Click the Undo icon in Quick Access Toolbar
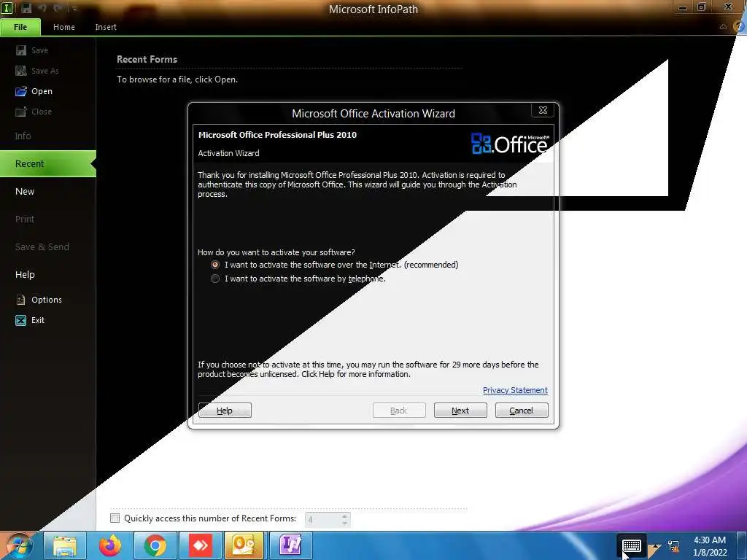The width and height of the screenshot is (747, 560). (42, 8)
